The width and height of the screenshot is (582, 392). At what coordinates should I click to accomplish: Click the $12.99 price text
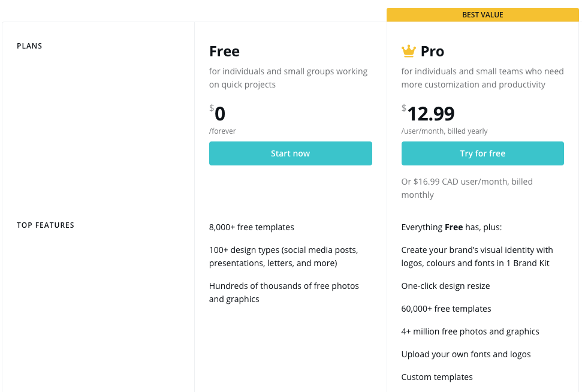[x=428, y=113]
